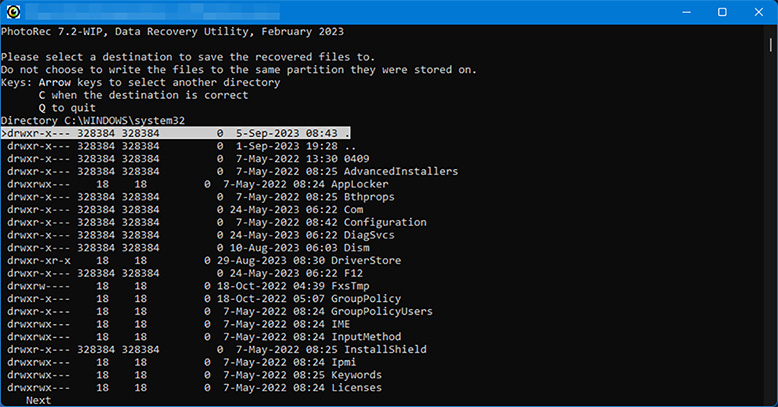Select the highlighted current directory '.' row
Screen dimensions: 778x407
pos(176,133)
